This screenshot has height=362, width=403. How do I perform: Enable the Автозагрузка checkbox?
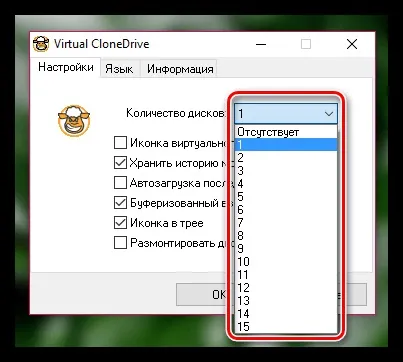[x=120, y=183]
